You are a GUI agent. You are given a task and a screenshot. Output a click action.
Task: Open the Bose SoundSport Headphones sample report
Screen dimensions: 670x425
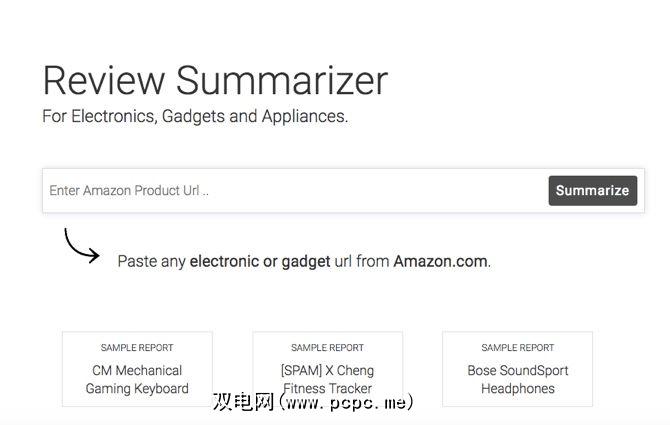pos(517,370)
